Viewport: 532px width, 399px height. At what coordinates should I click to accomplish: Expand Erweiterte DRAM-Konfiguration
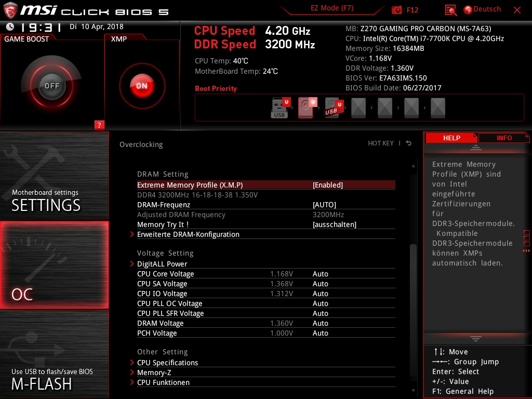pos(188,234)
